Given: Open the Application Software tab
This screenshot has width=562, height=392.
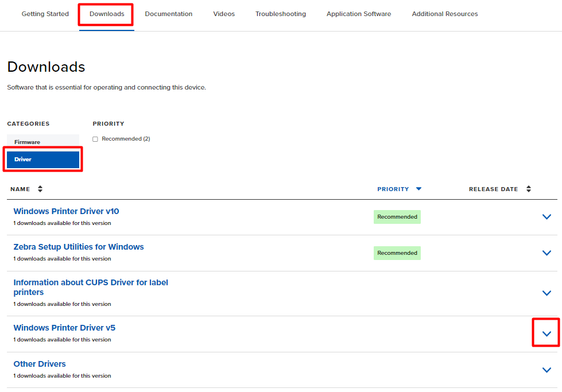Looking at the screenshot, I should [359, 14].
